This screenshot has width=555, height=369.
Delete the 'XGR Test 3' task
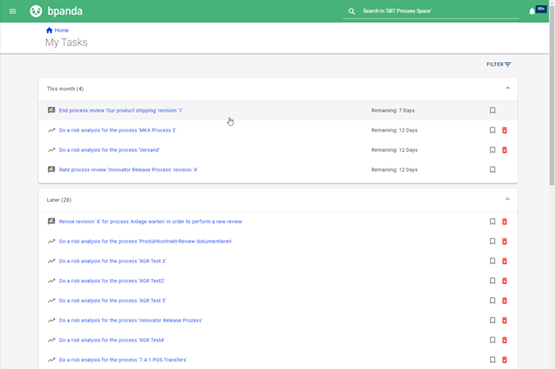[504, 261]
